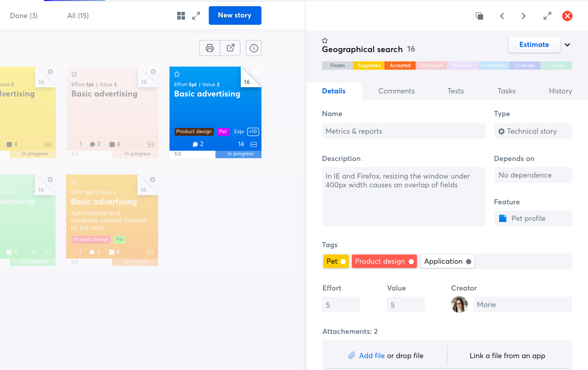
Task: Toggle the star on orange Basic advertising card
Action: (74, 182)
